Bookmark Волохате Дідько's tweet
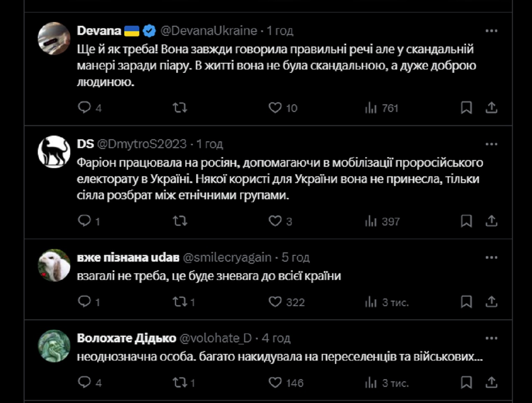 (466, 382)
